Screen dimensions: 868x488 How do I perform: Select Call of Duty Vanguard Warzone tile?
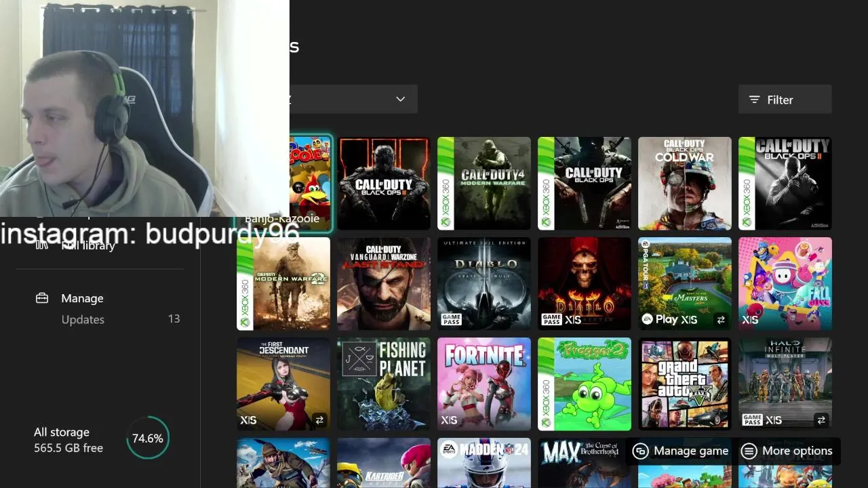tap(384, 284)
